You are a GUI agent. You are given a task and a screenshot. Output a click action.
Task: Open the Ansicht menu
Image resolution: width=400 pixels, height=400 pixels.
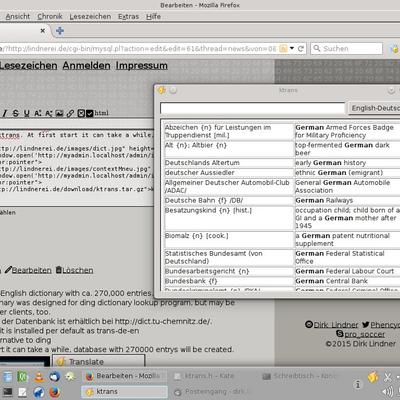pos(18,16)
